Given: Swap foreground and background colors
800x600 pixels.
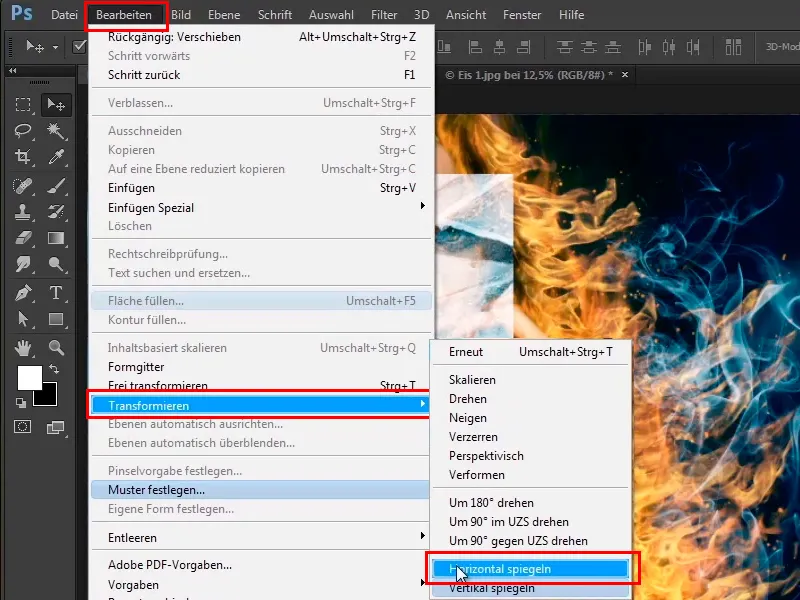Looking at the screenshot, I should pos(54,368).
